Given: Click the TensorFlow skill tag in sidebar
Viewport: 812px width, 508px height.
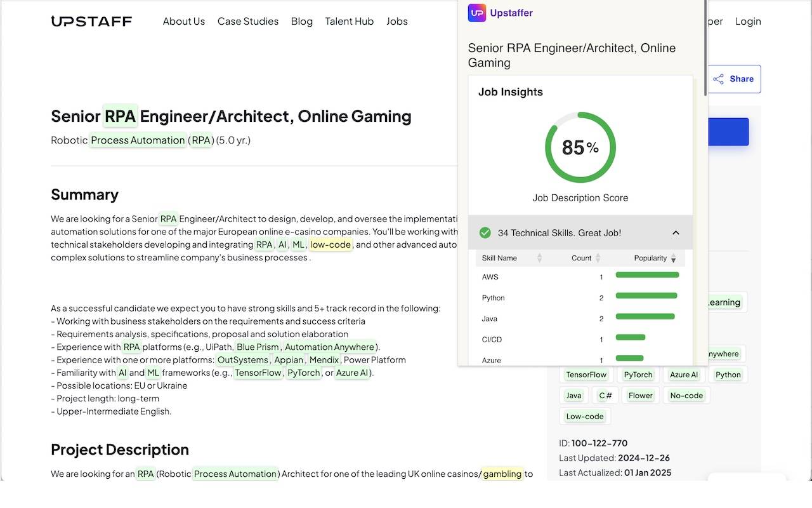Looking at the screenshot, I should 586,375.
